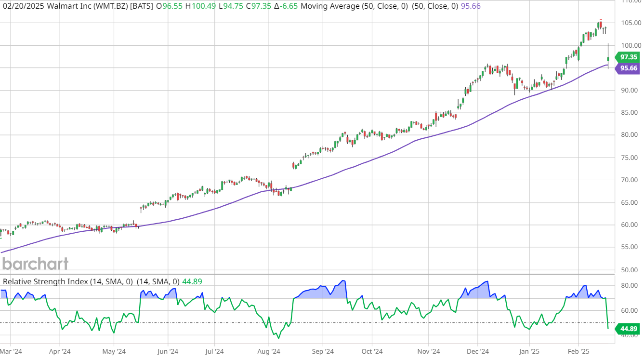Viewport: 644px width, 358px height.
Task: Click the 70.00 price axis label
Action: pos(631,180)
